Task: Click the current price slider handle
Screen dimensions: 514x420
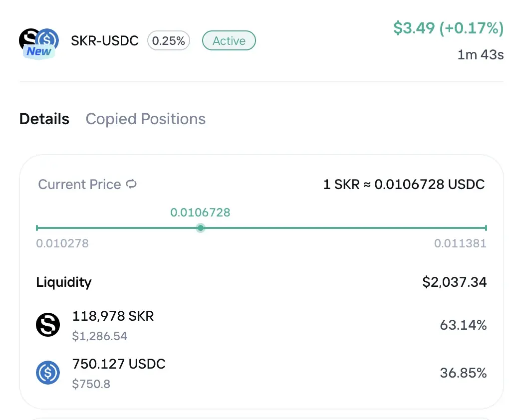Action: [x=200, y=228]
